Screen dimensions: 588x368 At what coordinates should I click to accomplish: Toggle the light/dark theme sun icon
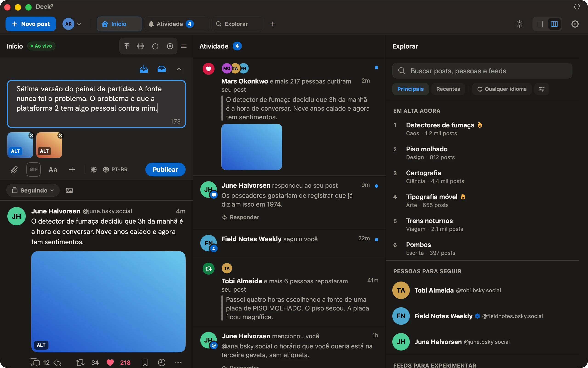[520, 24]
